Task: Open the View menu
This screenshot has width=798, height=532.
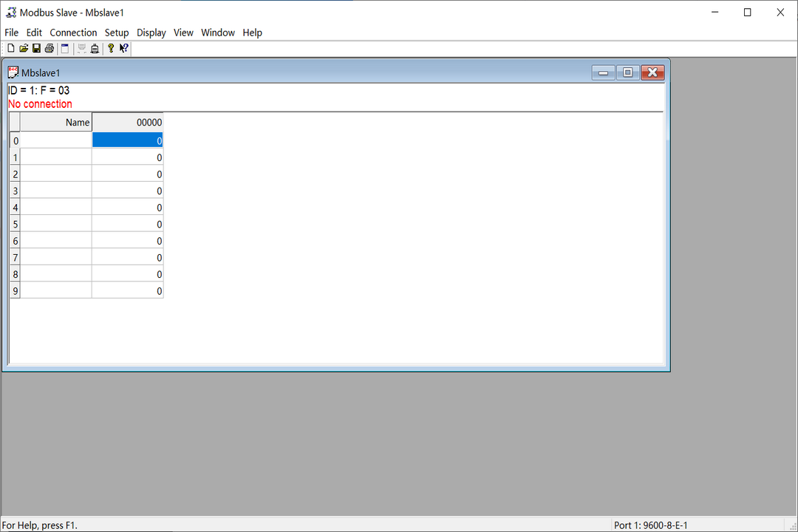Action: [183, 33]
